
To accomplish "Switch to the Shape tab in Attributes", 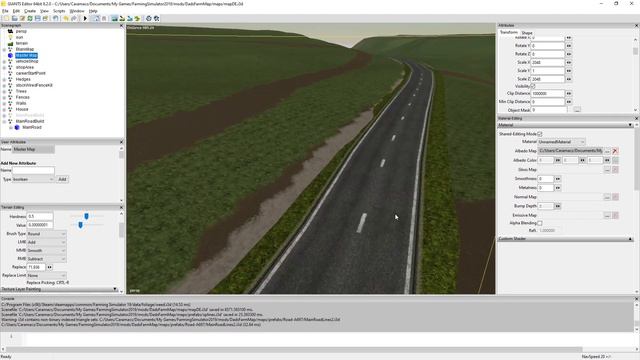I will point(527,33).
